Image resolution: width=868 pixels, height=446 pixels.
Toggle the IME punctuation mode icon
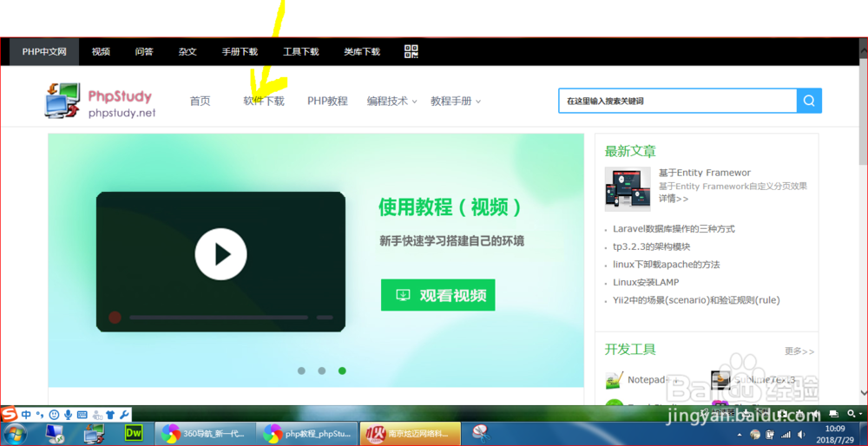pos(39,415)
